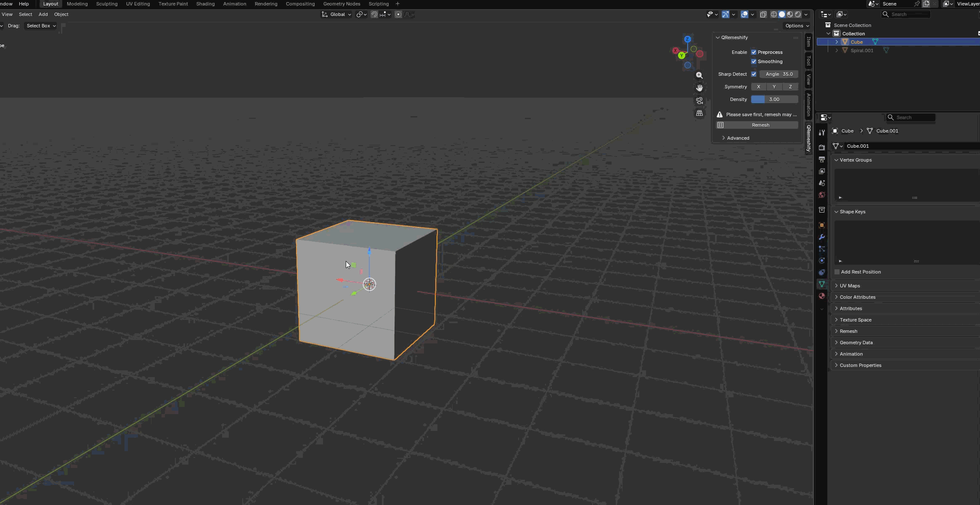
Task: Enable Add Rest Position checkbox
Action: tap(837, 272)
